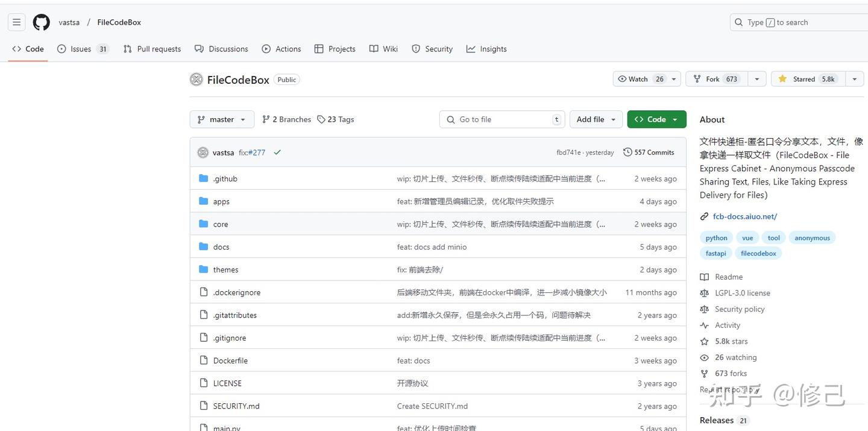Click the .dockerignore file icon
The image size is (868, 431).
[x=203, y=292]
